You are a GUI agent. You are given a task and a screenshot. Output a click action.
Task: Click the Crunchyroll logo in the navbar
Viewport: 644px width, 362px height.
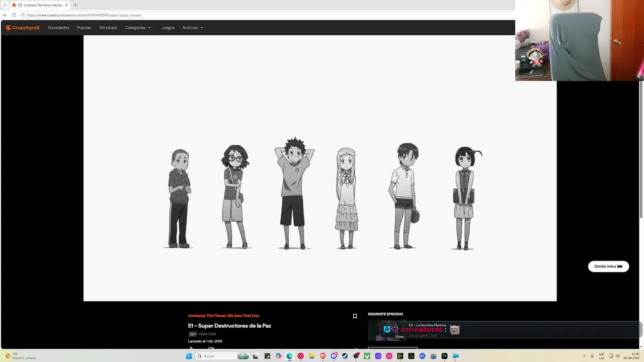(x=23, y=28)
